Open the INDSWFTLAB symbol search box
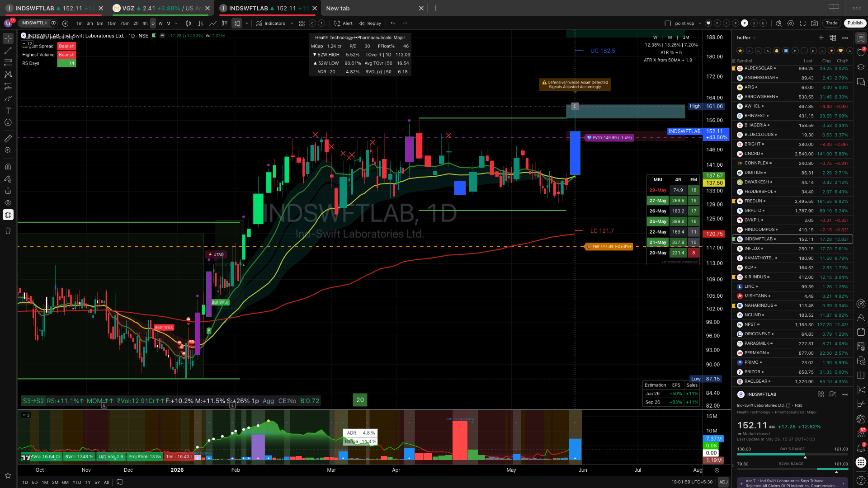The image size is (868, 488). click(38, 23)
